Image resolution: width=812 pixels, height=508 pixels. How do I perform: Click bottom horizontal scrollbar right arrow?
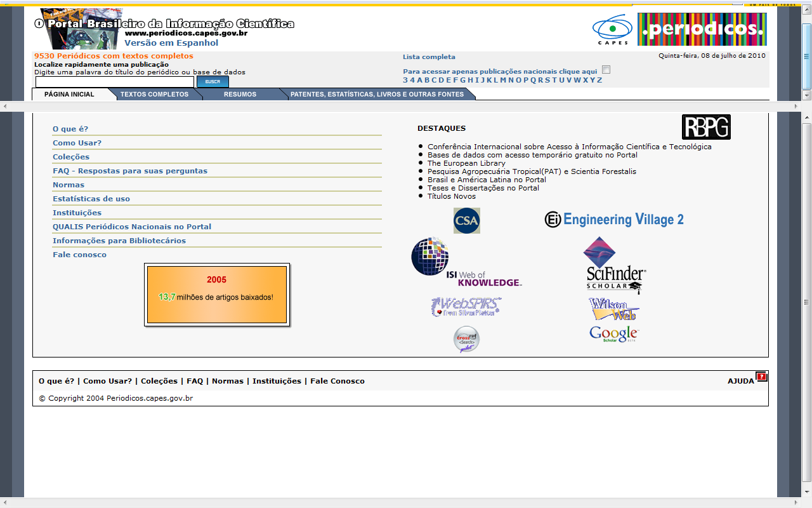[x=797, y=503]
